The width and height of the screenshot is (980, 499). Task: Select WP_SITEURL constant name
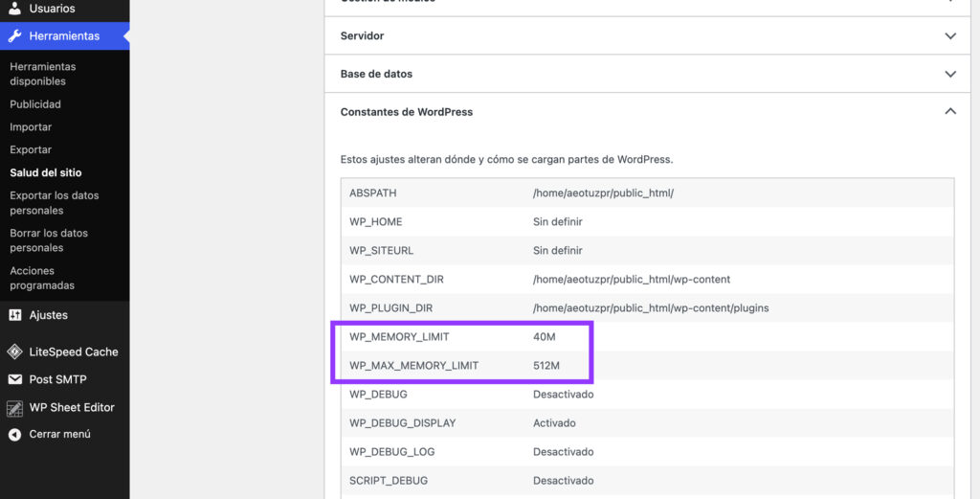tap(381, 251)
